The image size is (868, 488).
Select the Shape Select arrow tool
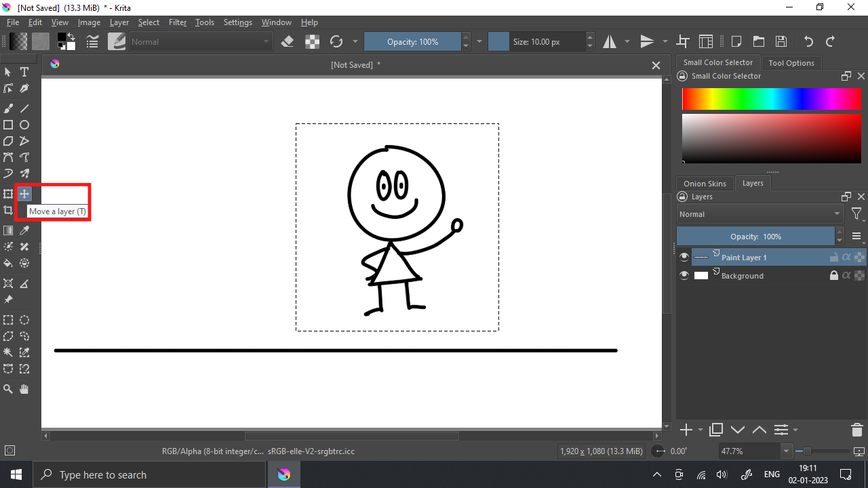[x=8, y=72]
